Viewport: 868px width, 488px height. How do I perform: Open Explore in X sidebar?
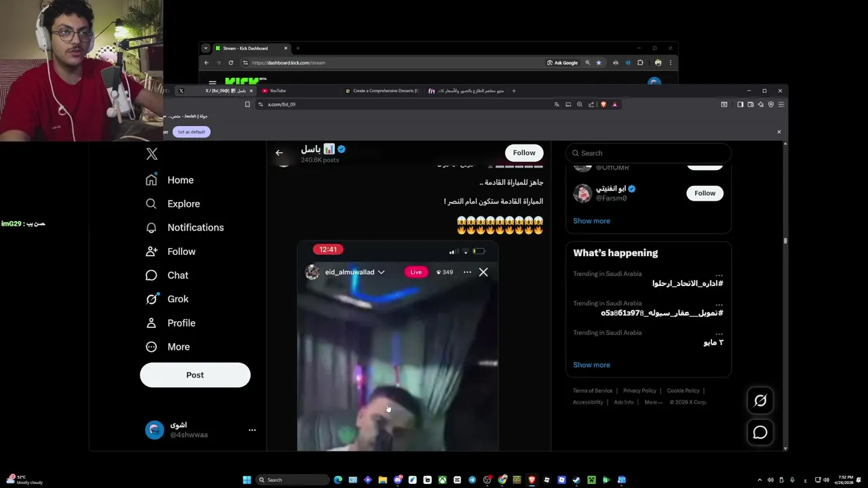click(173, 204)
